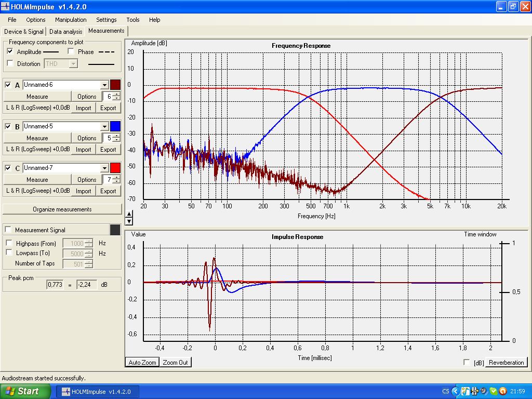Switch to the Device & Signal tab
Viewport: 532px width, 399px height.
(24, 32)
